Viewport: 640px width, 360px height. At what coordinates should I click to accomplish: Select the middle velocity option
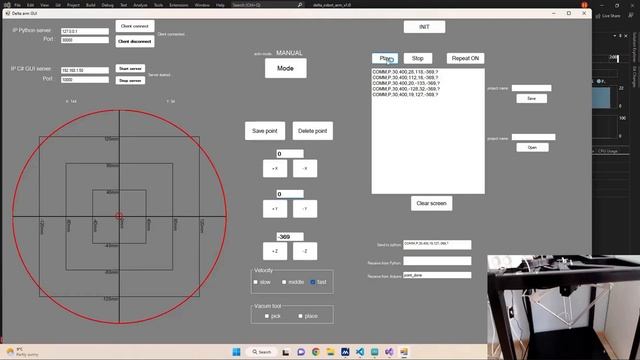pyautogui.click(x=284, y=282)
